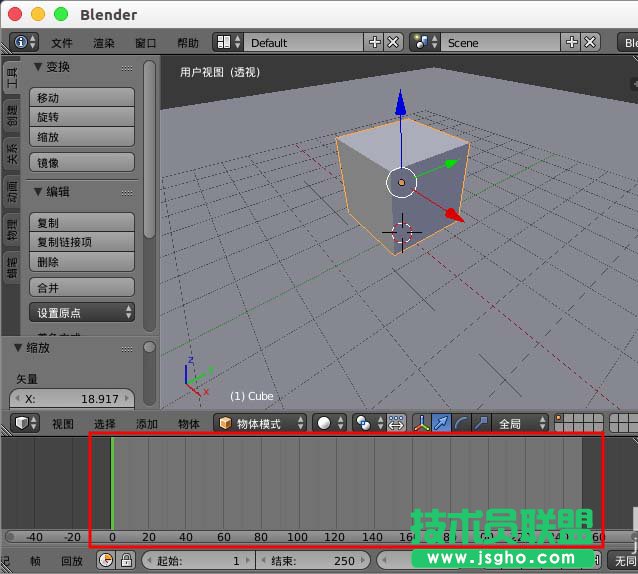
Task: Open the 文件 menu
Action: pyautogui.click(x=62, y=43)
